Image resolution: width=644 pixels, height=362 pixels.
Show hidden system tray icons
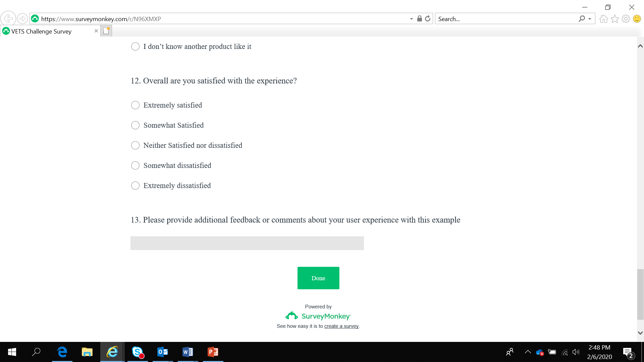tap(528, 352)
